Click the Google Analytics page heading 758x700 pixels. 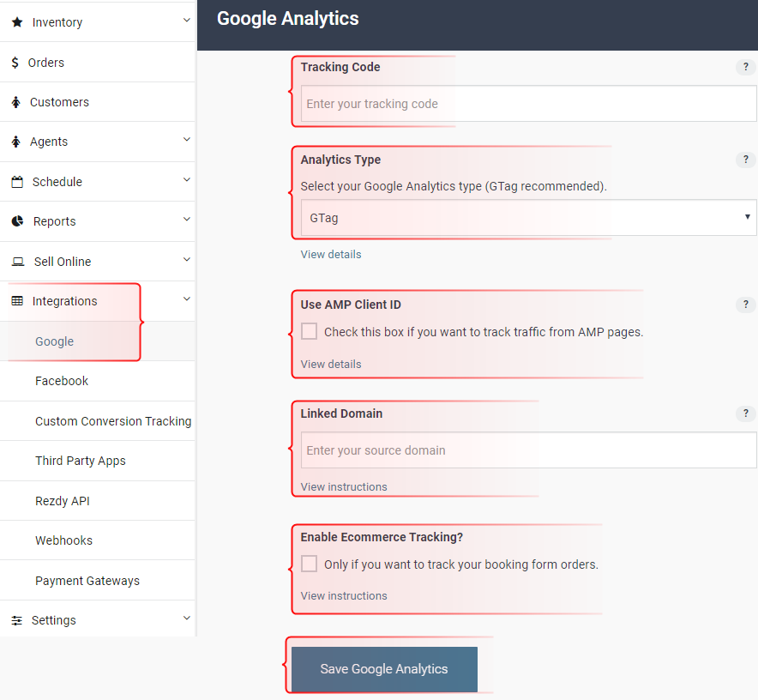[x=287, y=19]
